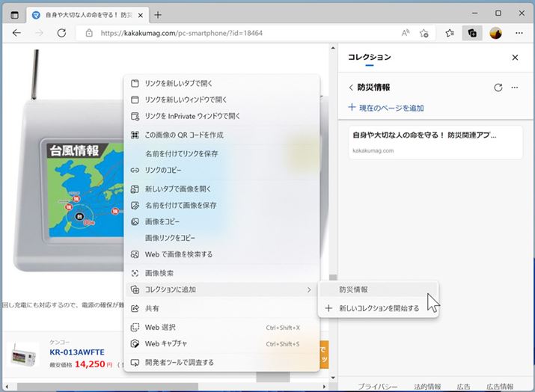The width and height of the screenshot is (535, 392).
Task: Click 現在のページを追加 link
Action: [386, 108]
